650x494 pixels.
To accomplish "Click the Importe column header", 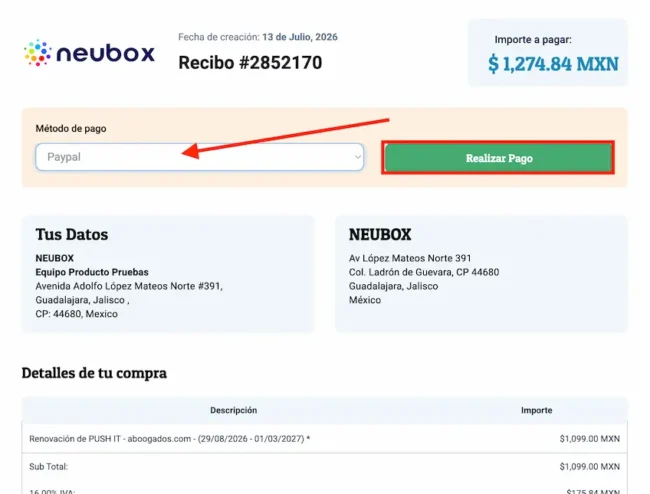I will click(x=536, y=410).
